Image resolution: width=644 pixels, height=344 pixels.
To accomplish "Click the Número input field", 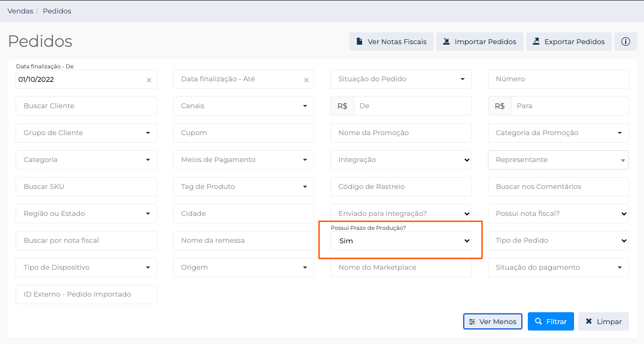I will pos(558,79).
